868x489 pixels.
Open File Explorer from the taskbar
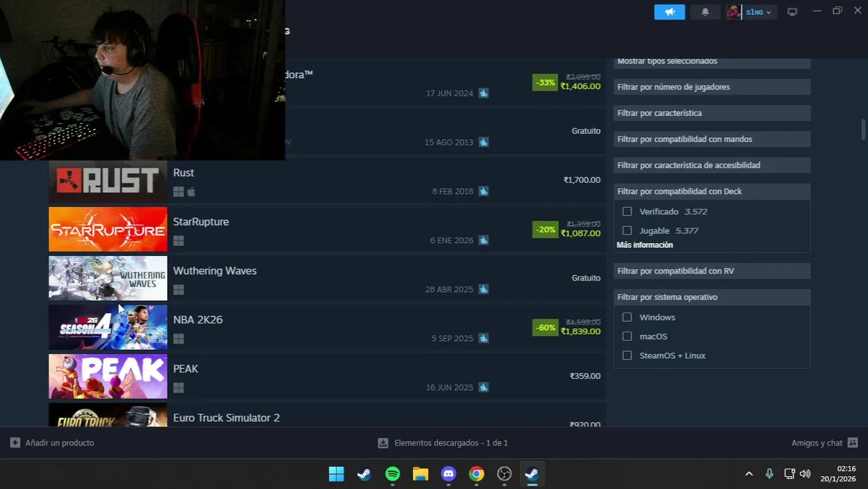click(x=420, y=474)
